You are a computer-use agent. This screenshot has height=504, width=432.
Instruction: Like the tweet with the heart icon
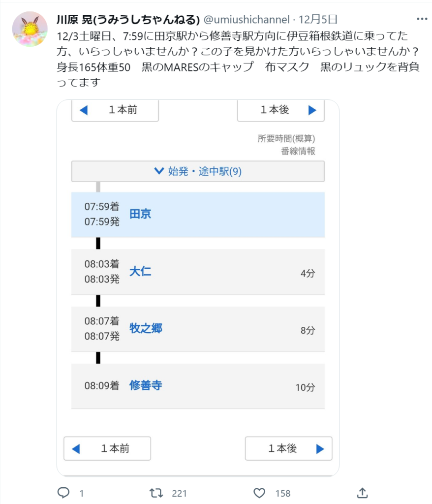tap(259, 493)
